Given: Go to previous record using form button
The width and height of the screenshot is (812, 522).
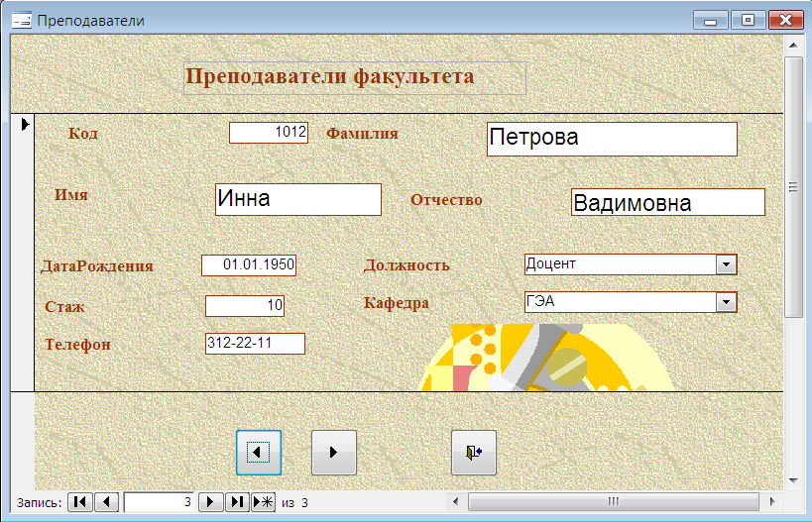Looking at the screenshot, I should (259, 452).
